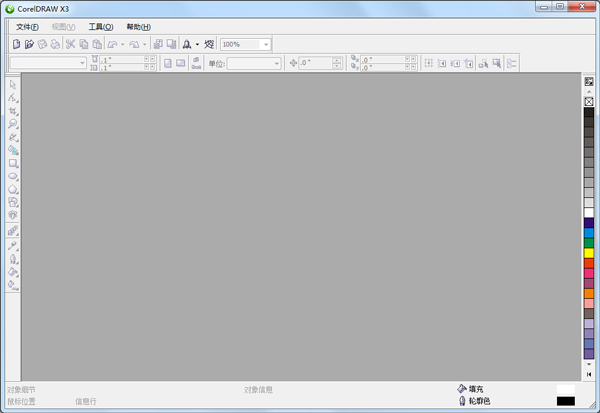This screenshot has width=600, height=413.
Task: Click the page width input field
Action: point(122,60)
